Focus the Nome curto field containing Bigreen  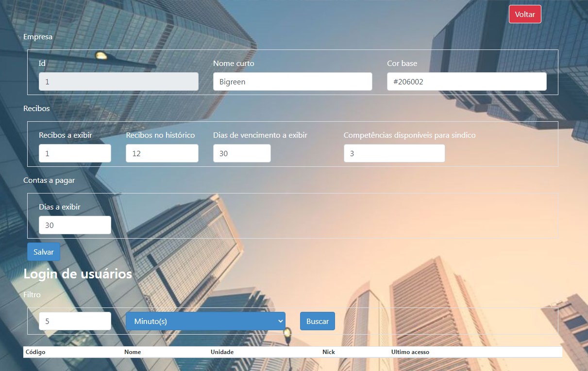pos(292,81)
